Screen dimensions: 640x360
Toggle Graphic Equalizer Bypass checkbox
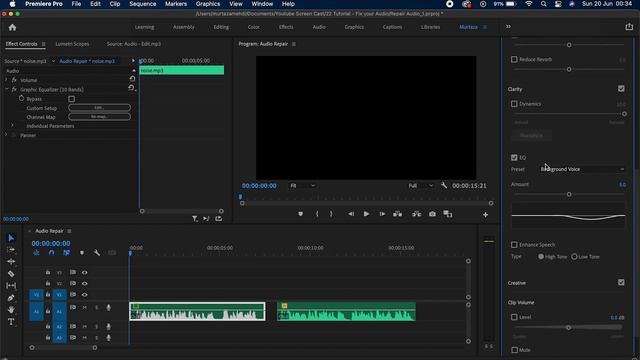click(71, 99)
